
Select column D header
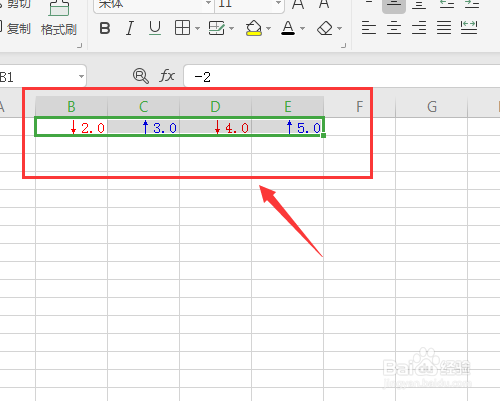click(x=215, y=107)
